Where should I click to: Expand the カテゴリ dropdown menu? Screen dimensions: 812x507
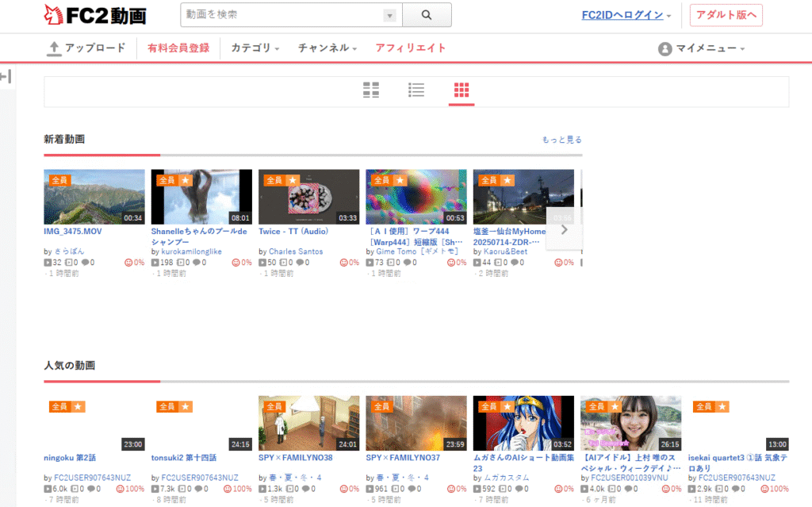pyautogui.click(x=255, y=48)
